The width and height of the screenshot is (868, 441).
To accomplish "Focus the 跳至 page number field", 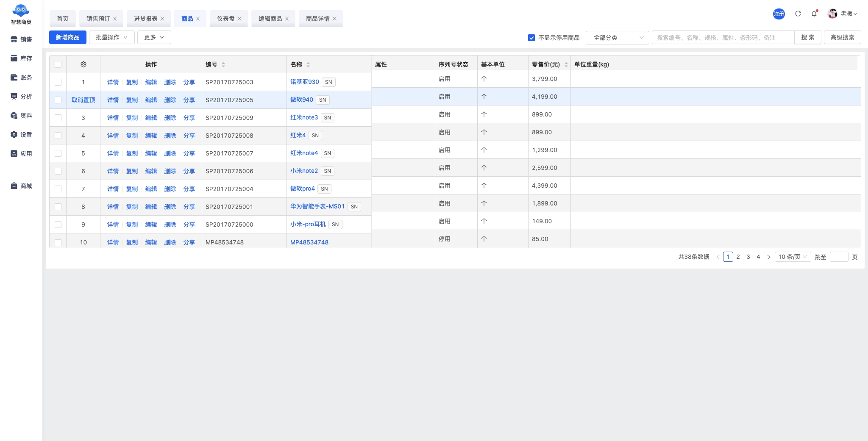I will [x=839, y=257].
